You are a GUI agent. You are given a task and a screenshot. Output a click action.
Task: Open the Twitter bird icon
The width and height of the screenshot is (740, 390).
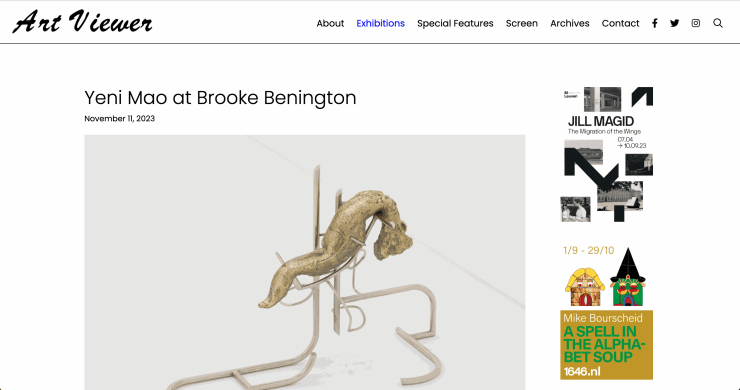tap(674, 23)
